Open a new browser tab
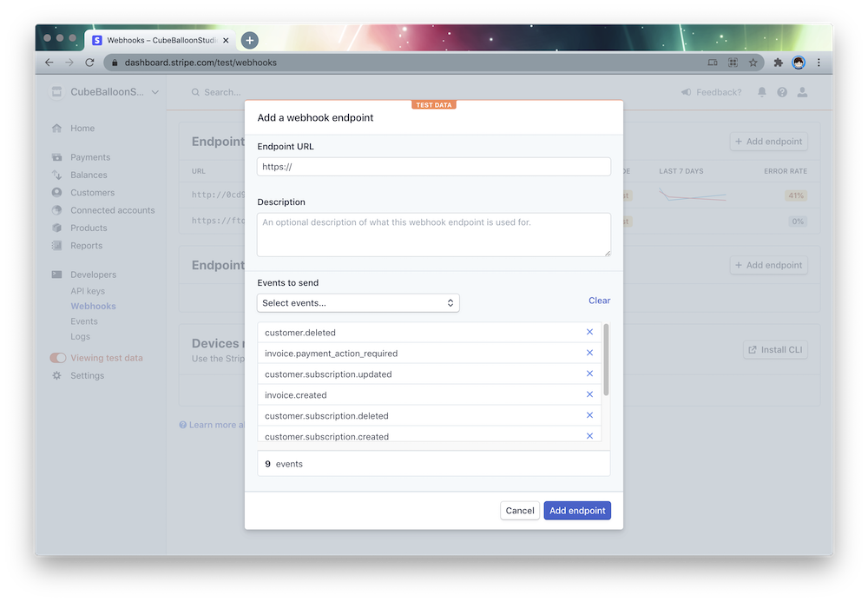The image size is (868, 602). tap(250, 40)
